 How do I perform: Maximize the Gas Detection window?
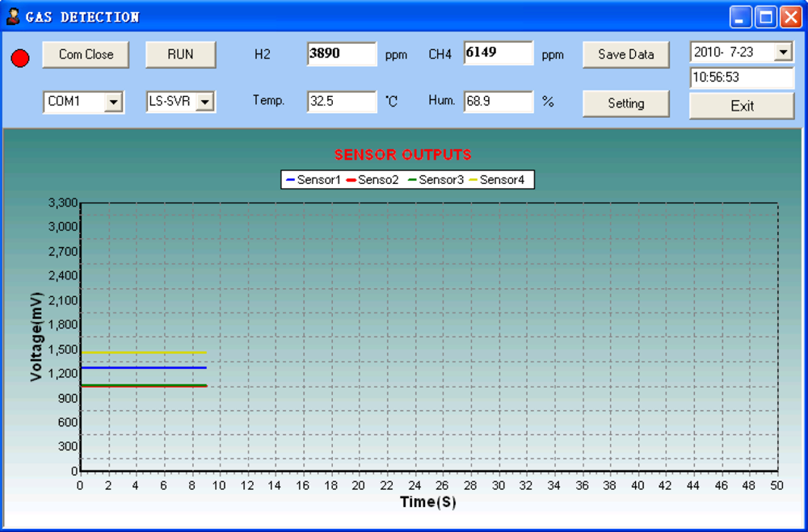(x=765, y=17)
